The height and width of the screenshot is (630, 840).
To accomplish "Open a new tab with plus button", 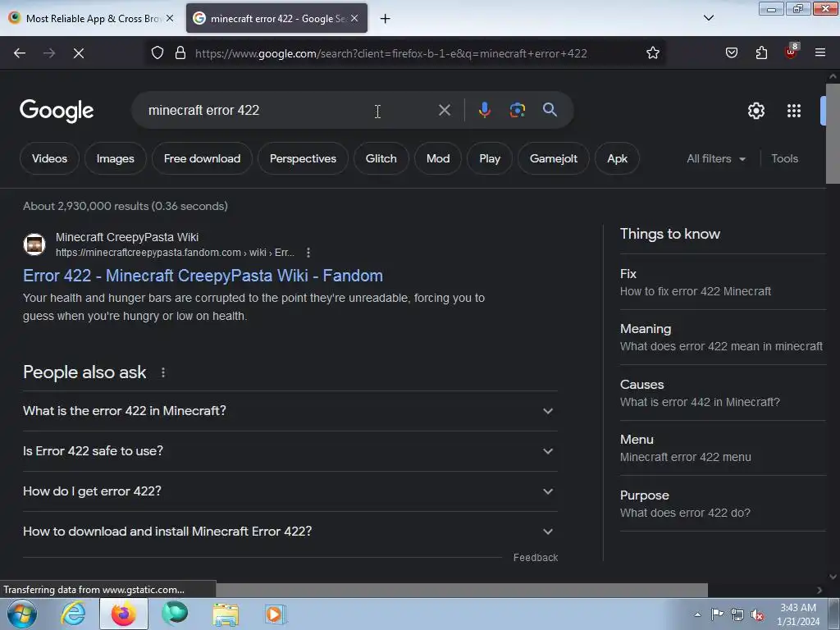I will pos(386,19).
